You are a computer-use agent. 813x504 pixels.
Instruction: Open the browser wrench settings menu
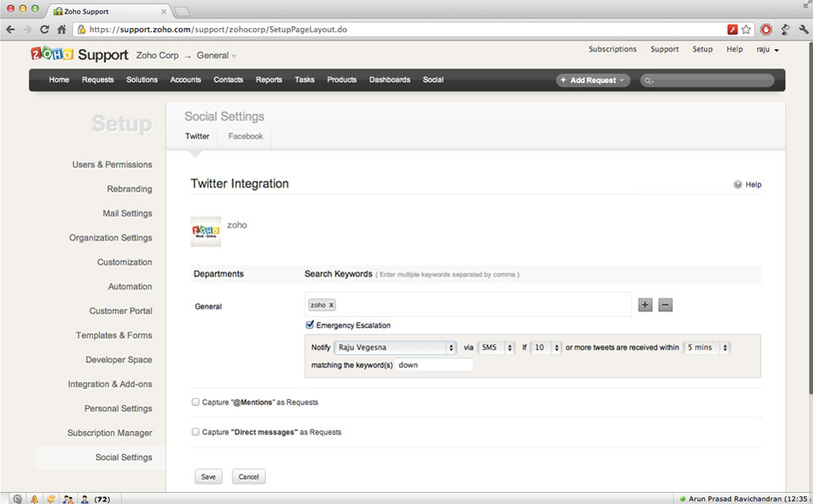tap(805, 30)
